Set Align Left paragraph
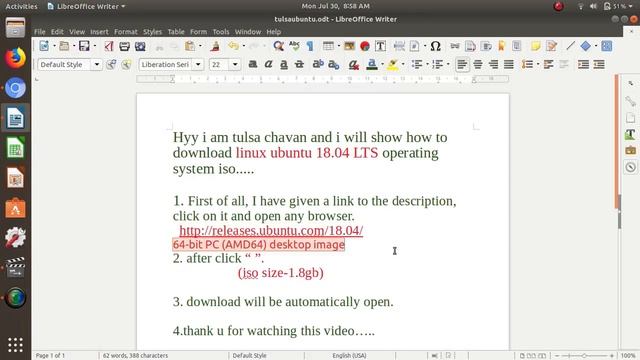The image size is (640, 360). pos(462,64)
